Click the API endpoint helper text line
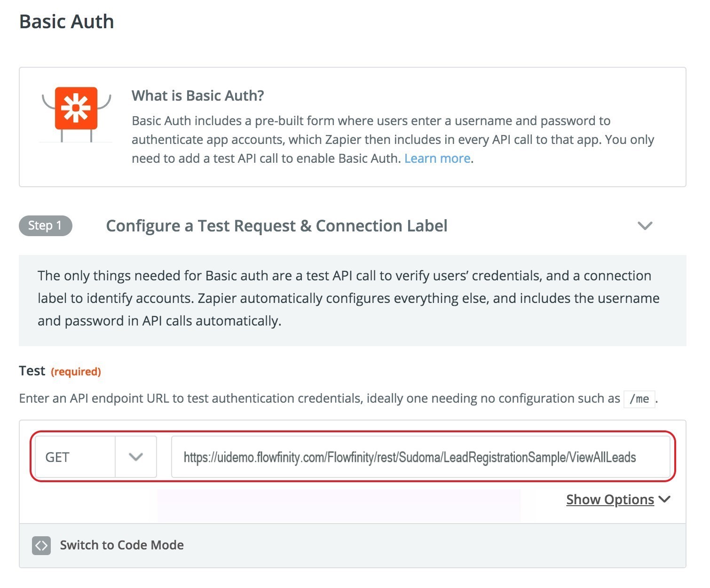The height and width of the screenshot is (588, 710). [319, 398]
